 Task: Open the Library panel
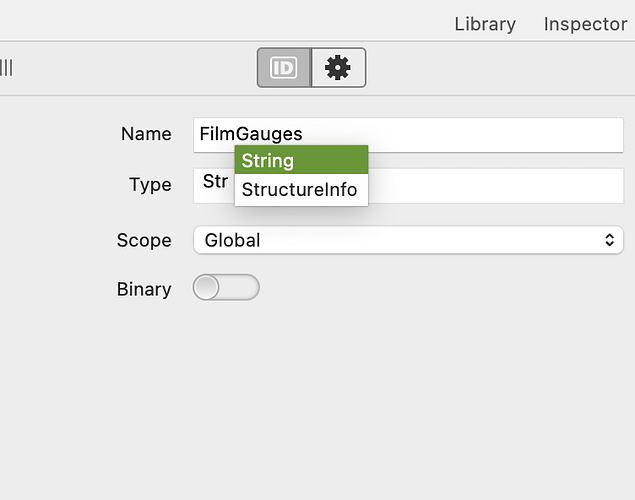[x=485, y=24]
